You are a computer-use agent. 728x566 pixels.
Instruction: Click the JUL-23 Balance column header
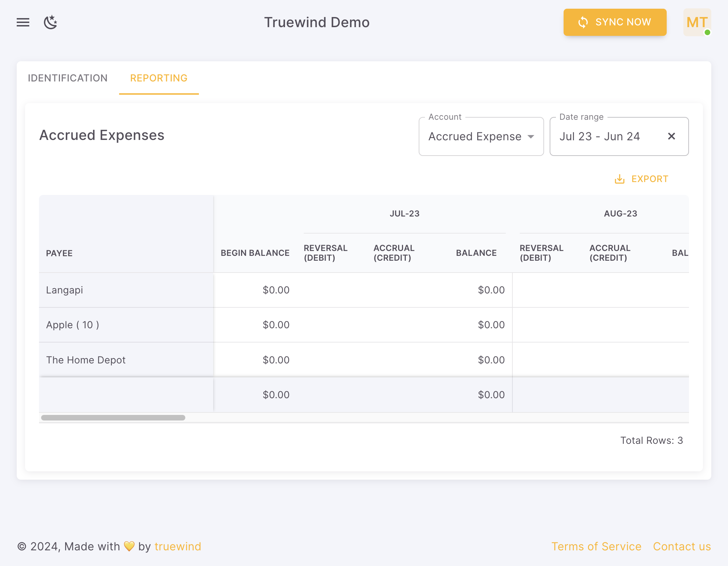click(x=476, y=253)
